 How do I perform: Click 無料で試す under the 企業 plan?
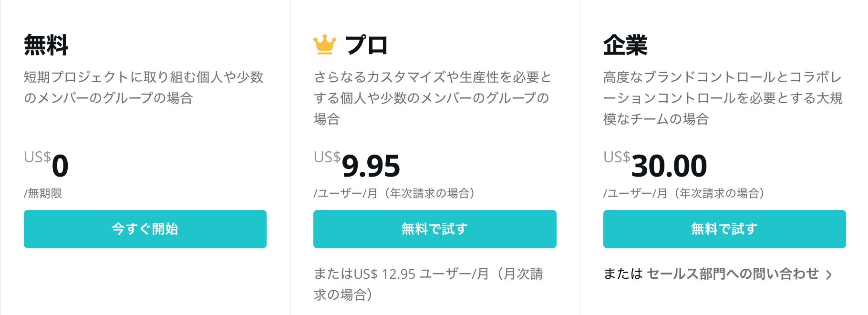coord(724,229)
